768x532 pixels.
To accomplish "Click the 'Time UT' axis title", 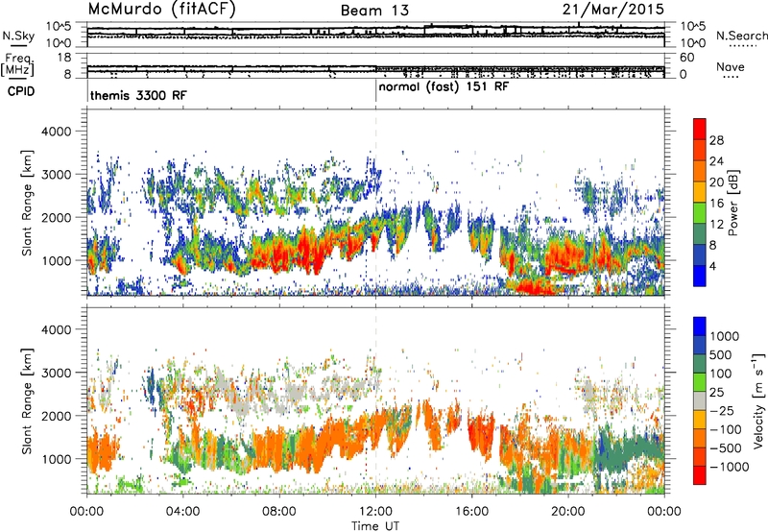I will point(375,526).
